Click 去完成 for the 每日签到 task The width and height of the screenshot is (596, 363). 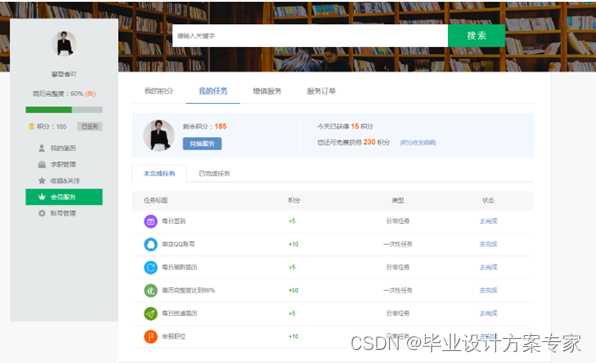488,221
